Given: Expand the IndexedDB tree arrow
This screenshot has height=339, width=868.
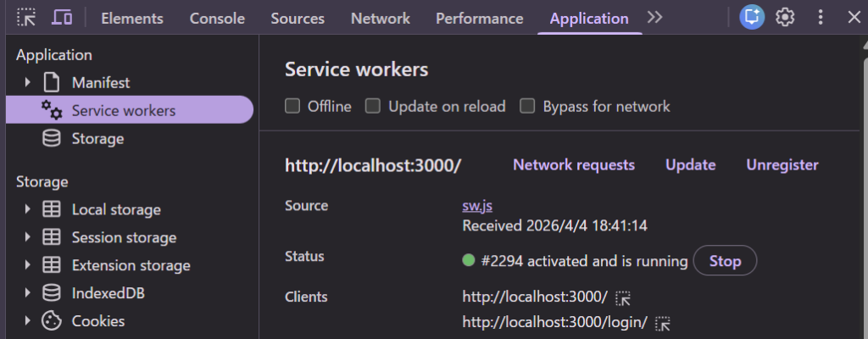Looking at the screenshot, I should tap(28, 293).
